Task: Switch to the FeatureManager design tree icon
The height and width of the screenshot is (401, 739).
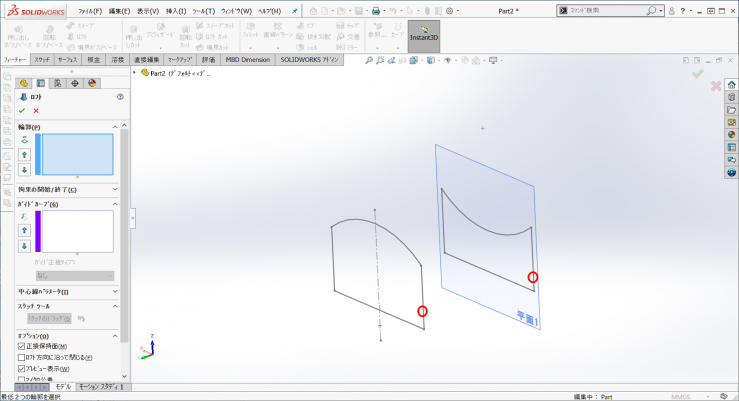Action: click(x=25, y=83)
